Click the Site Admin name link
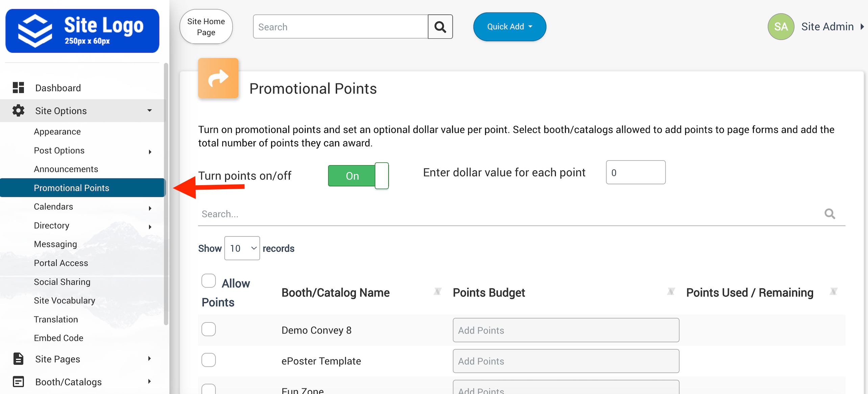 point(827,27)
